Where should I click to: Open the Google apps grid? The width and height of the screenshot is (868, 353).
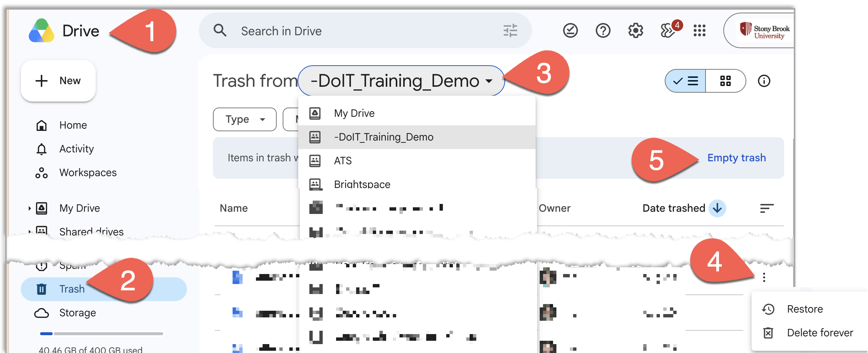[x=699, y=30]
